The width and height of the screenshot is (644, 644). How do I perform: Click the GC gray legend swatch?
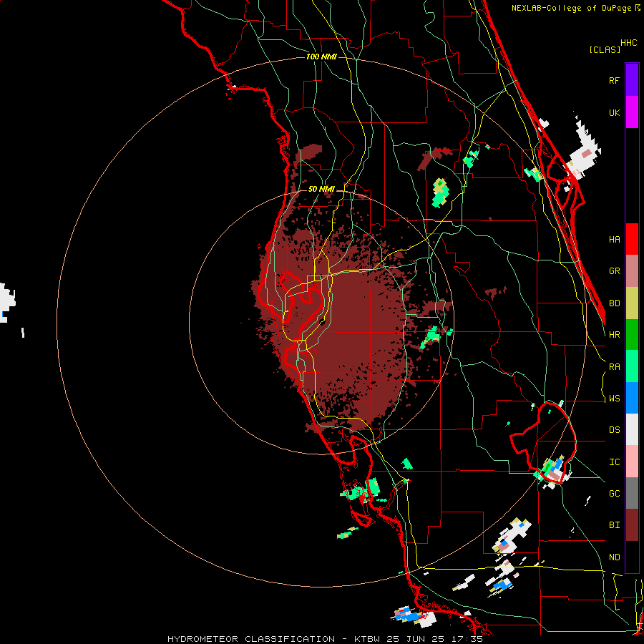632,493
